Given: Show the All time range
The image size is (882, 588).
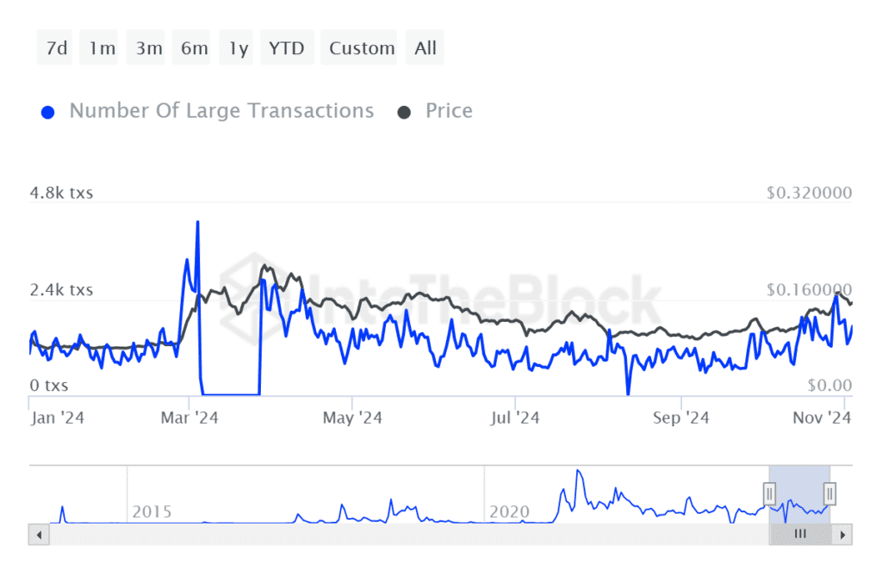Looking at the screenshot, I should coord(425,48).
